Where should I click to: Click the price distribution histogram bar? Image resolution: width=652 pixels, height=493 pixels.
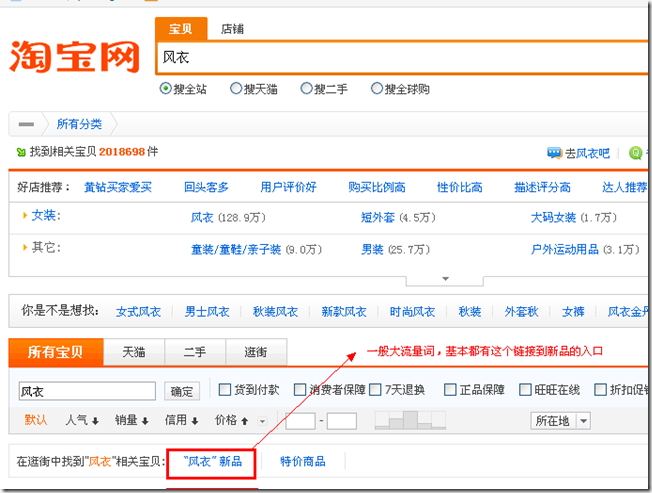click(410, 420)
